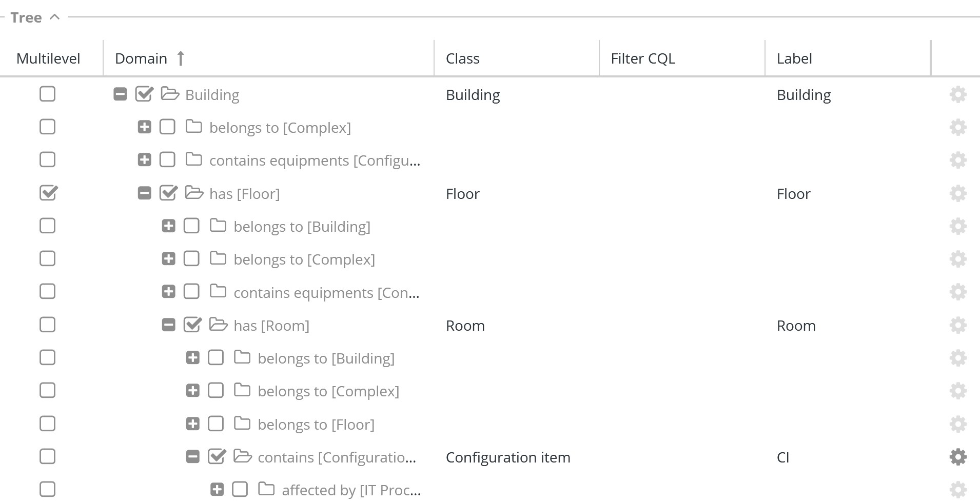Open settings gear for has [Floor] row

tap(957, 194)
